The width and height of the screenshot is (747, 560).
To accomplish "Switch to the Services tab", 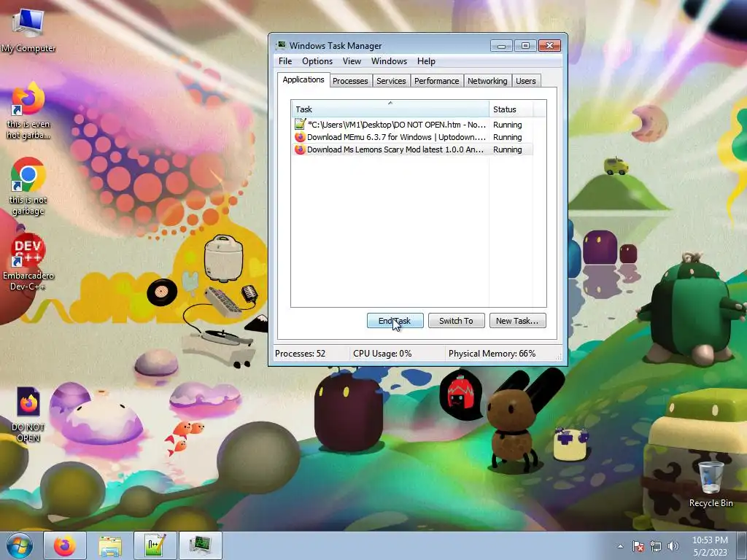I will click(x=391, y=81).
